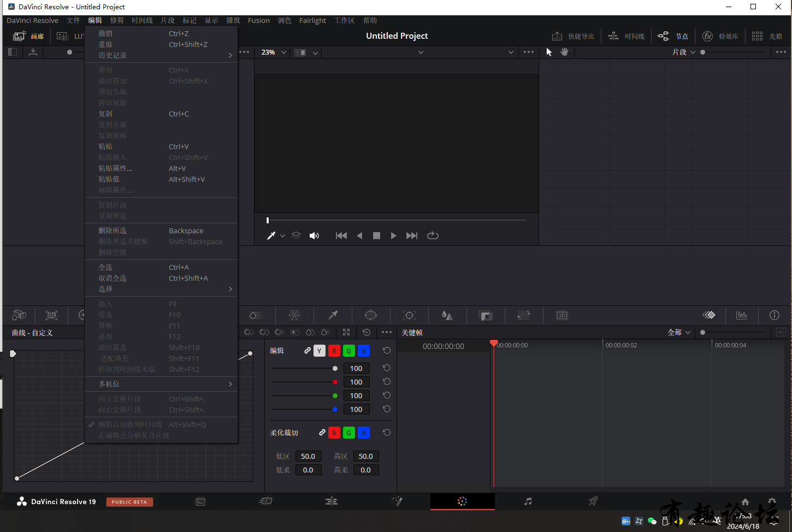Open the viewer layout mode dropdown
Screen dimensions: 792x532
pyautogui.click(x=306, y=52)
